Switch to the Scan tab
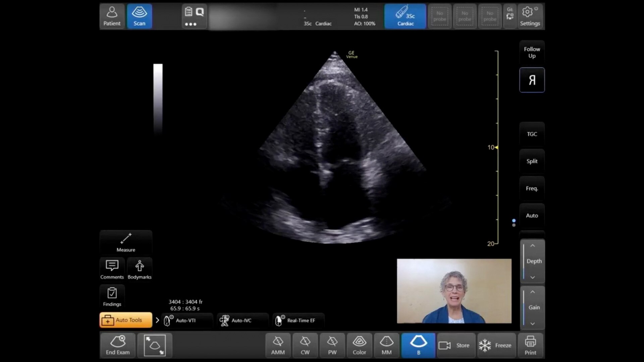 (x=139, y=16)
